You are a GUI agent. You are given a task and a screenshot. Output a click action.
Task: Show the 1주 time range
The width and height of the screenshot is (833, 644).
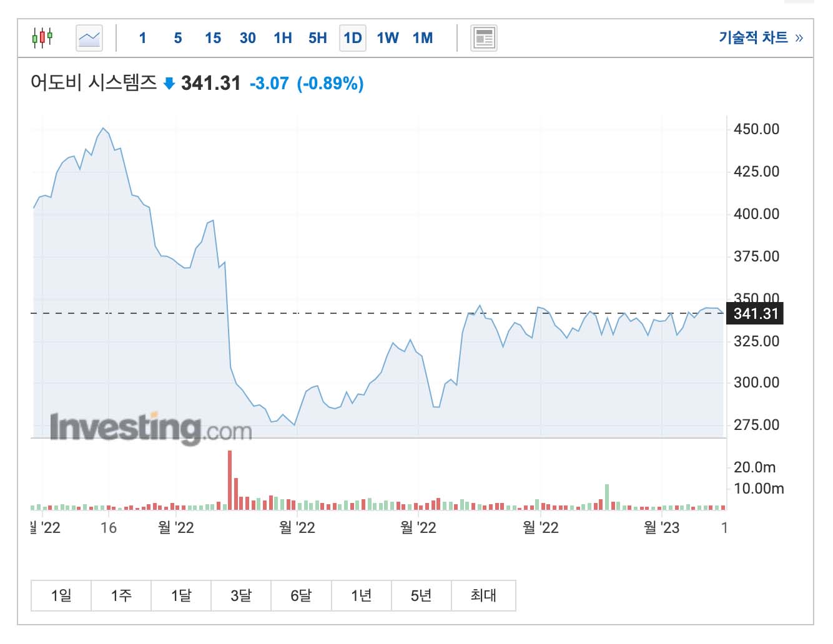tap(121, 595)
